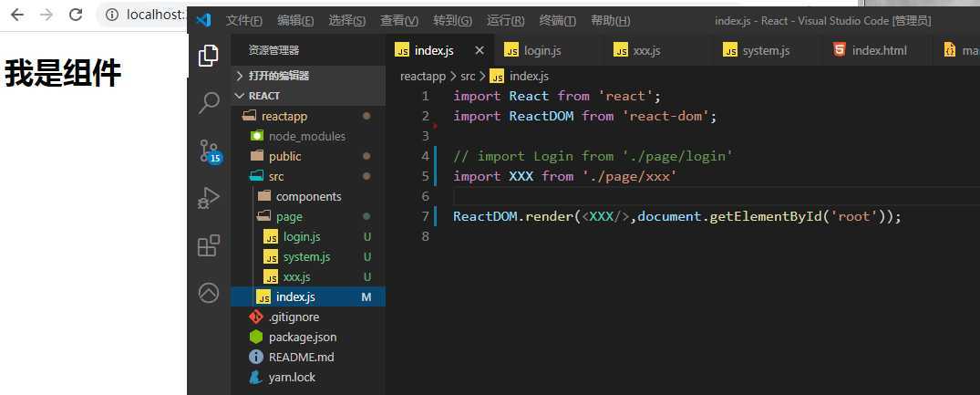Image resolution: width=980 pixels, height=395 pixels.
Task: Place cursor on empty line 6
Action: [717, 196]
